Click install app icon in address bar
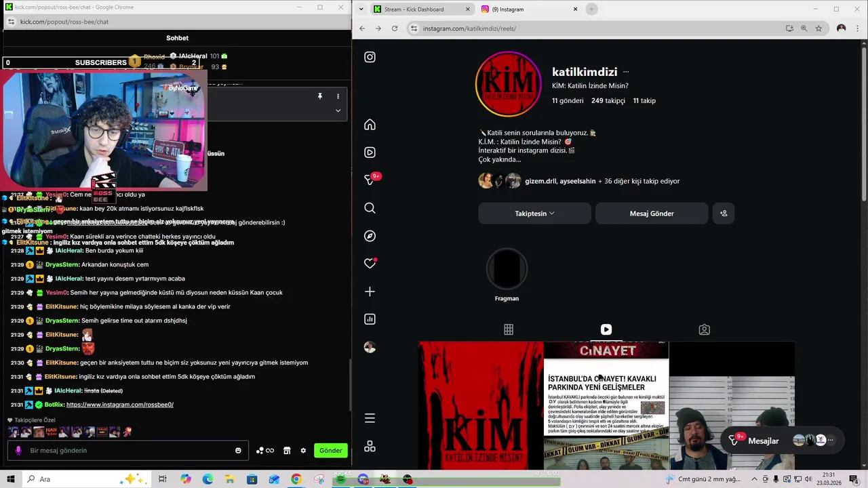The height and width of the screenshot is (488, 868). (789, 28)
